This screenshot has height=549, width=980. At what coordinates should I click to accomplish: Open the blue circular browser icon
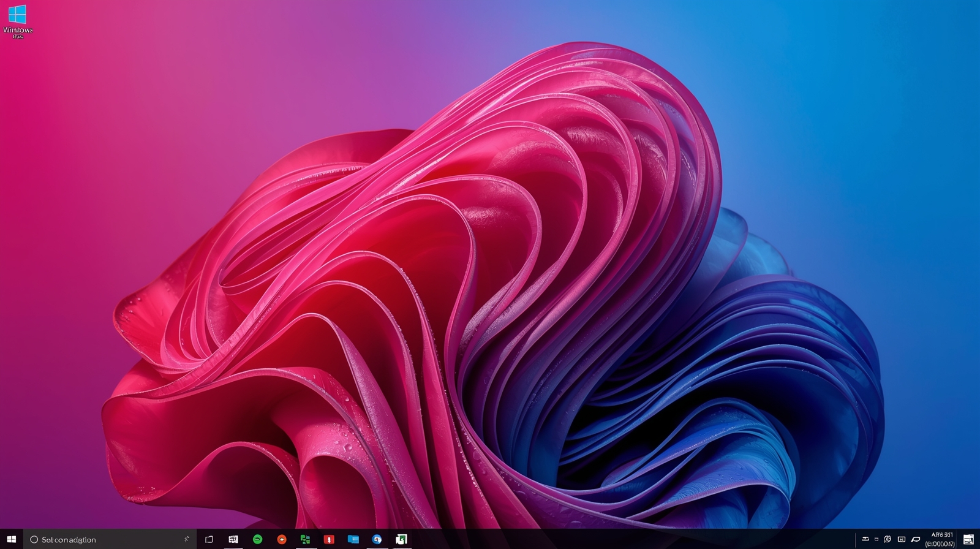[377, 539]
